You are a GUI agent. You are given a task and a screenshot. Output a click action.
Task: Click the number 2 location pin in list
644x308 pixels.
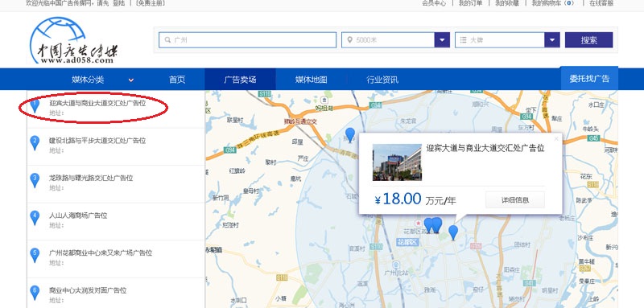[x=35, y=142]
